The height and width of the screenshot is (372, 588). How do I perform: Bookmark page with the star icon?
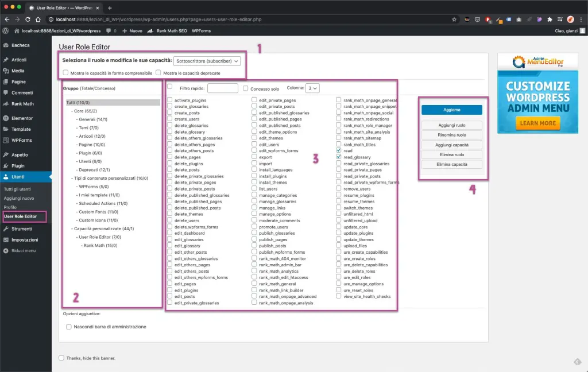454,19
